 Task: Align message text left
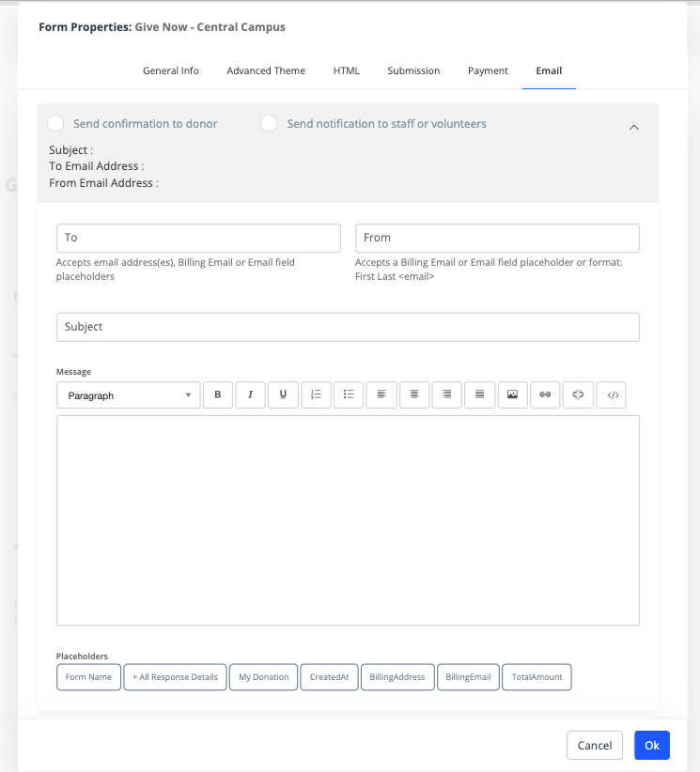(x=381, y=394)
